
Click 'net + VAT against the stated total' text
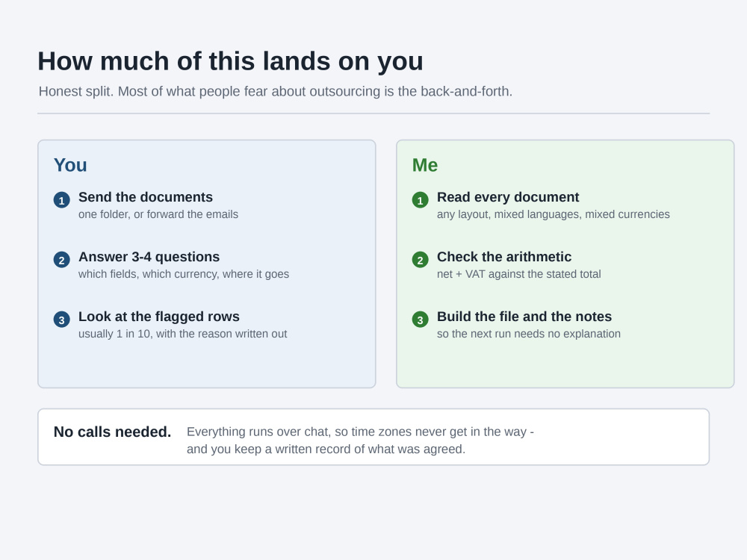[519, 274]
